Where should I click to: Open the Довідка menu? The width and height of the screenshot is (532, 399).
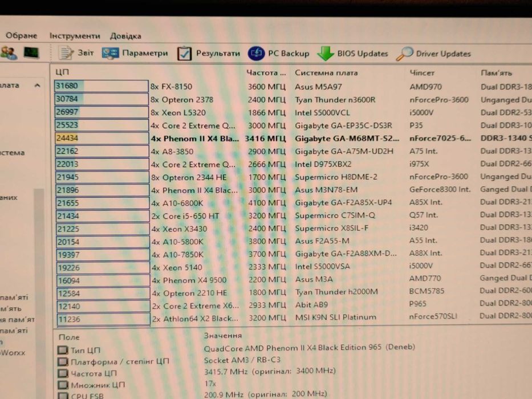(125, 36)
